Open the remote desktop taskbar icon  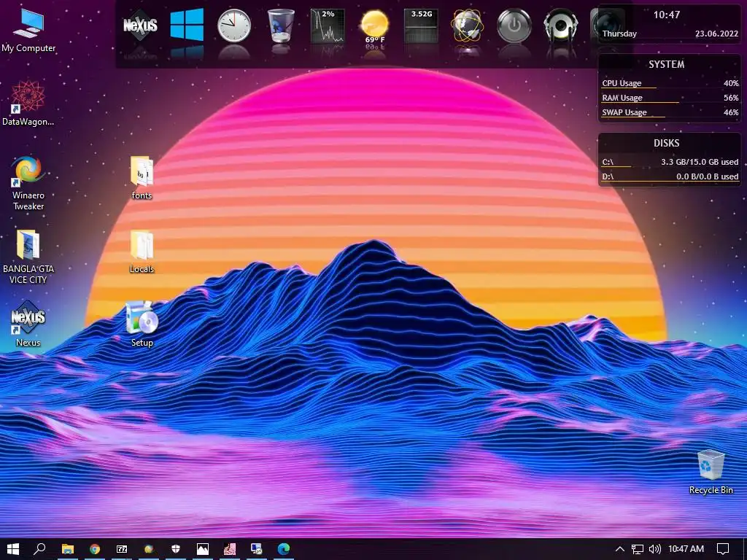pyautogui.click(x=257, y=549)
